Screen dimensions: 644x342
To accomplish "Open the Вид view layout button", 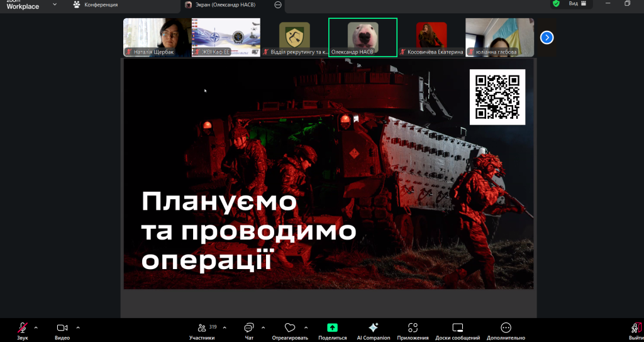I will click(577, 4).
